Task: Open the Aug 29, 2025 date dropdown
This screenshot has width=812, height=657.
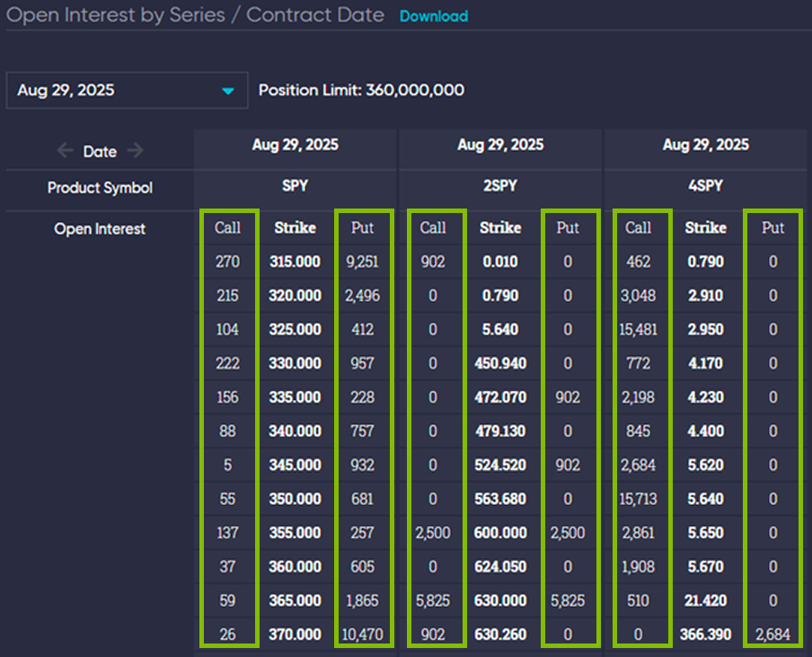Action: tap(126, 91)
